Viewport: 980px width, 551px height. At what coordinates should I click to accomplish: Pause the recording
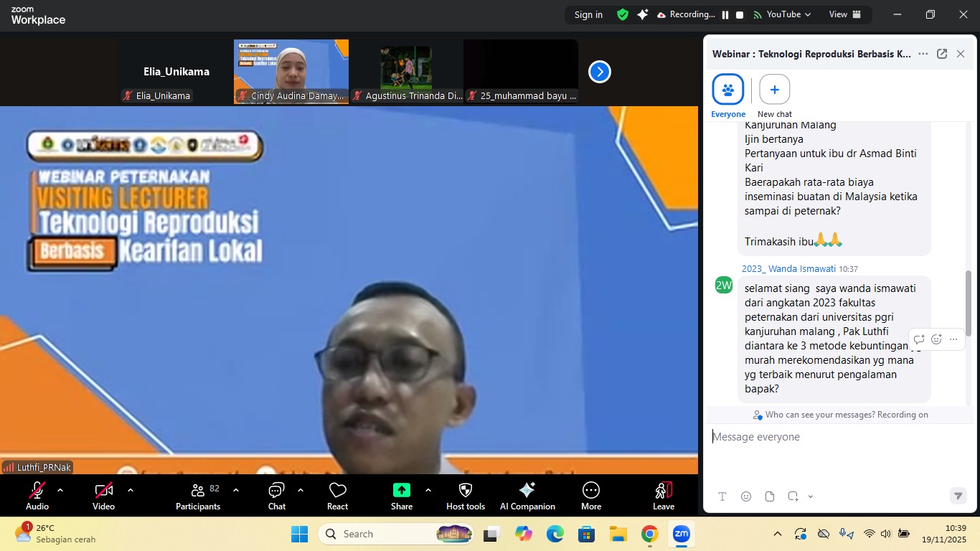coord(725,14)
